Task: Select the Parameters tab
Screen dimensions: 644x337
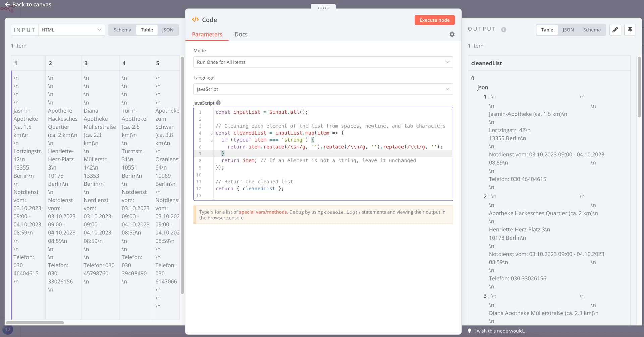Action: click(x=207, y=34)
